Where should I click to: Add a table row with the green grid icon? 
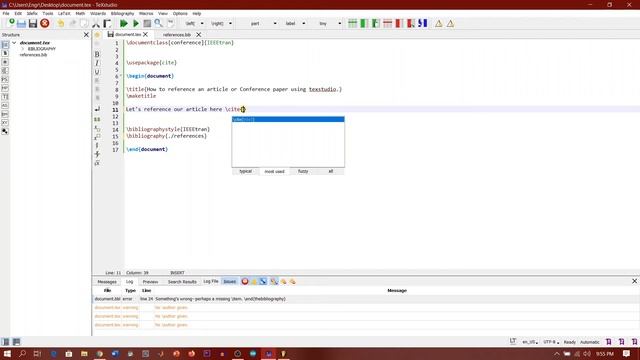pos(352,24)
